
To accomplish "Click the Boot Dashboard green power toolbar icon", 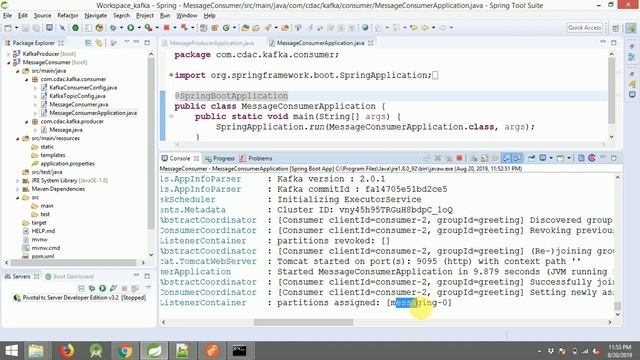I will pos(76,28).
